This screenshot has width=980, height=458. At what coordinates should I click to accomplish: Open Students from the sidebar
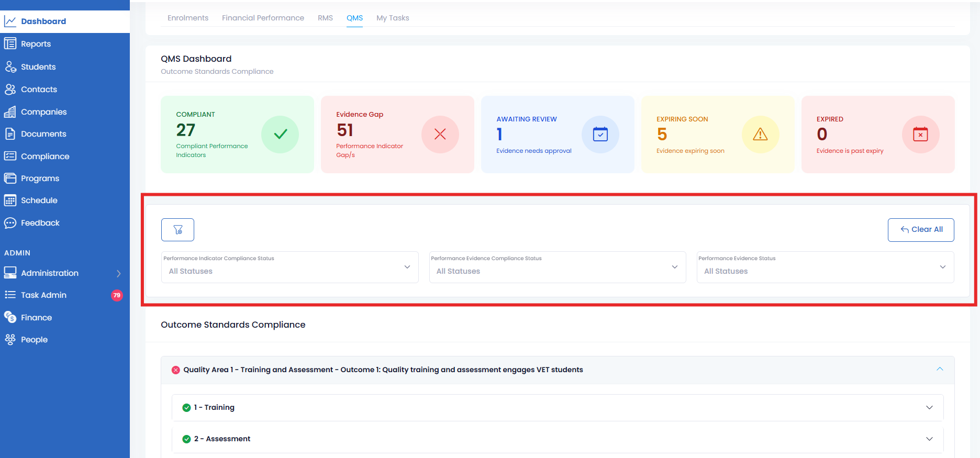pos(38,67)
